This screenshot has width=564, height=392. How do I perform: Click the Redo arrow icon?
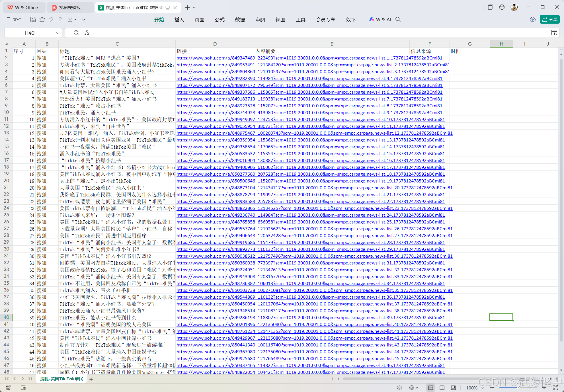[60, 19]
